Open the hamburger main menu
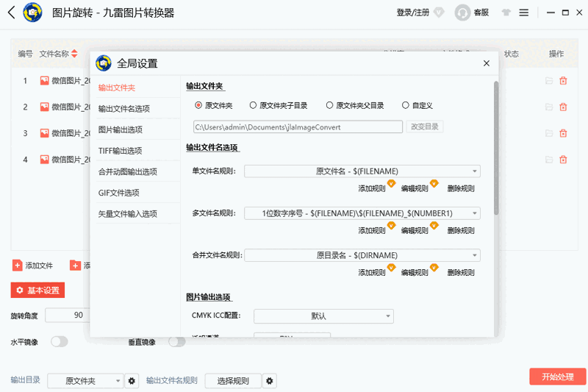Viewport: 588px width, 392px height. click(x=524, y=13)
